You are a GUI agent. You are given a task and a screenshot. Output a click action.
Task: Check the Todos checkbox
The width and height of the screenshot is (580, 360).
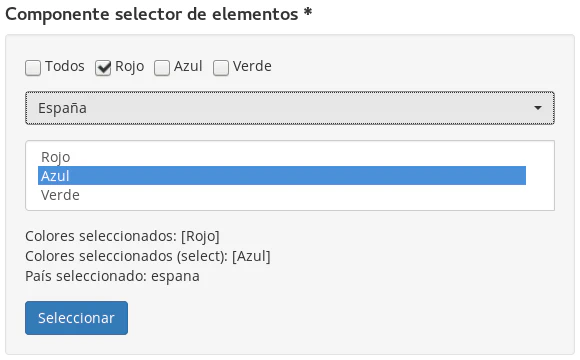coord(33,68)
